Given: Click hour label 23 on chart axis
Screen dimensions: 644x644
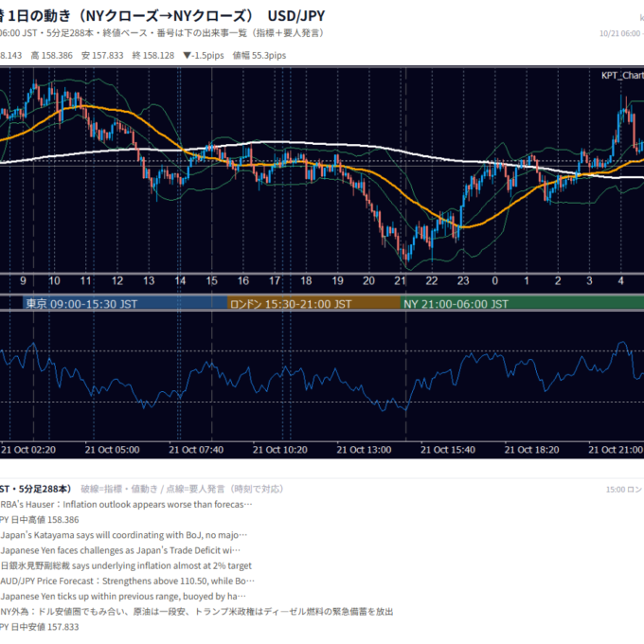Looking at the screenshot, I should (463, 281).
